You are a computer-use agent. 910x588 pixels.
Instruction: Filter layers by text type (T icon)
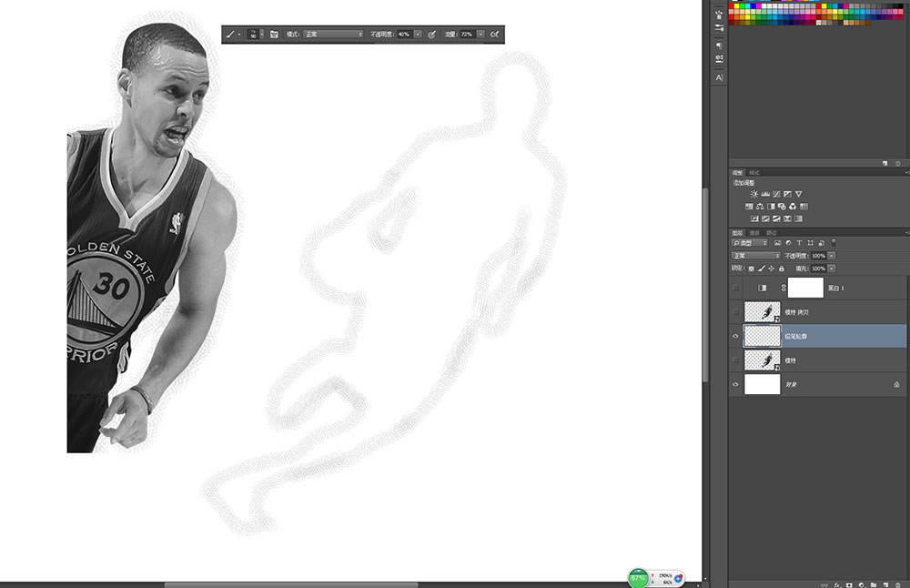coord(799,243)
